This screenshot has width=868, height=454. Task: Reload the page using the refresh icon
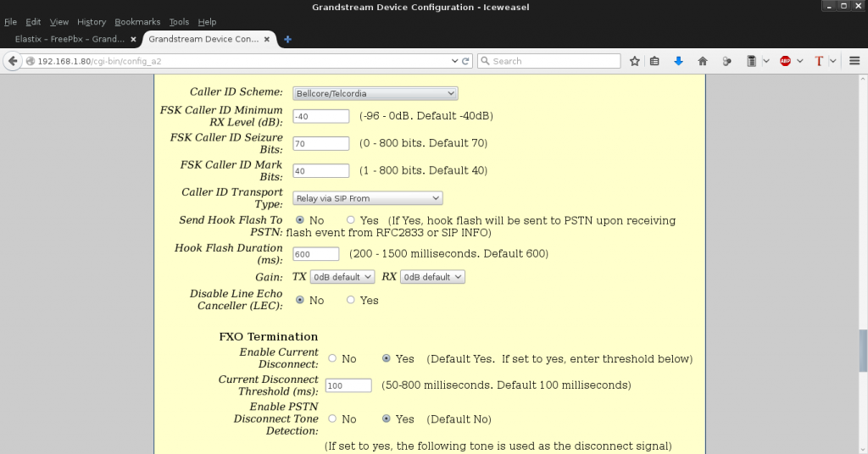[465, 61]
